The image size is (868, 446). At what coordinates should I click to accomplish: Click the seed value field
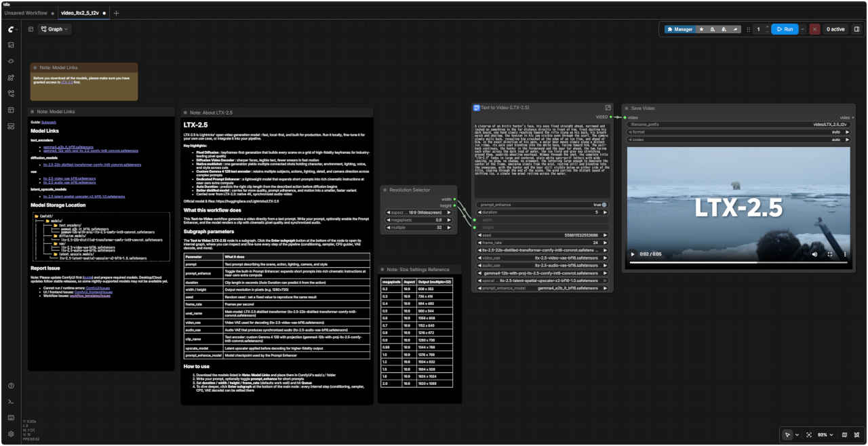pyautogui.click(x=542, y=235)
